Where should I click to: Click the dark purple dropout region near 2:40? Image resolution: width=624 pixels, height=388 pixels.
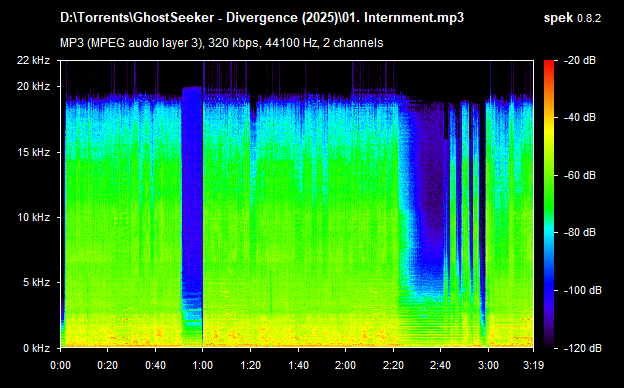click(431, 179)
